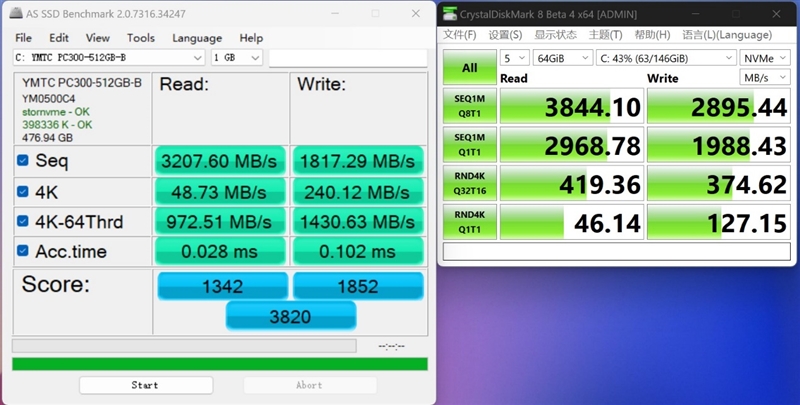
Task: Open the Help menu in AS SSD
Action: tap(251, 38)
